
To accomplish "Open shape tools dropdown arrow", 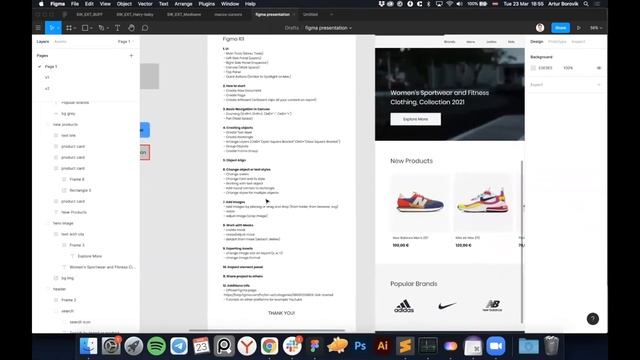I will (91, 28).
